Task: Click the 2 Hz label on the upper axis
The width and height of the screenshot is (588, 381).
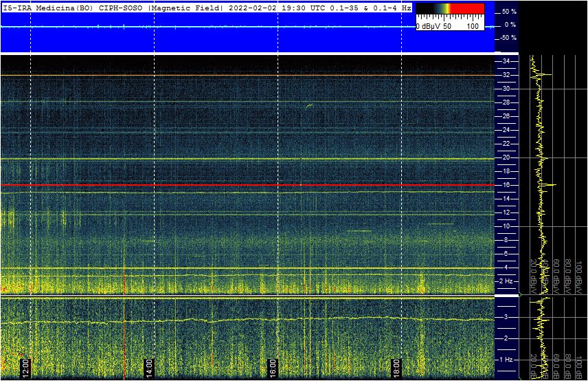Action: click(x=506, y=281)
